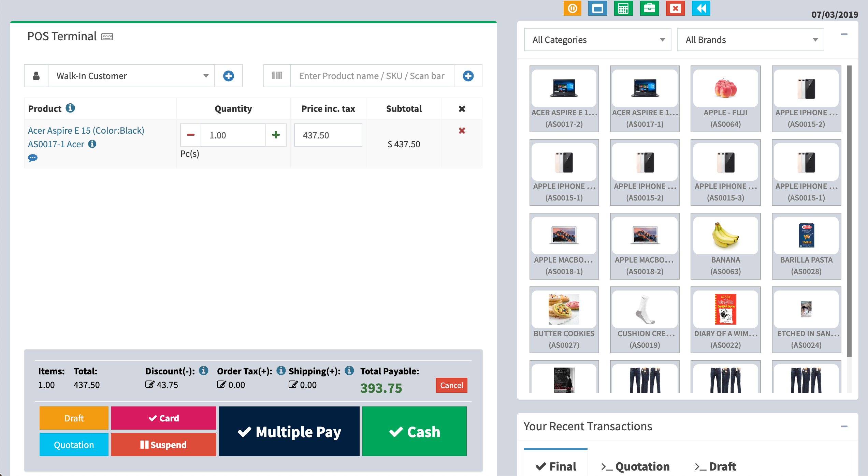Viewport: 868px width, 476px height.
Task: Focus the product name / SKU search field
Action: point(372,76)
